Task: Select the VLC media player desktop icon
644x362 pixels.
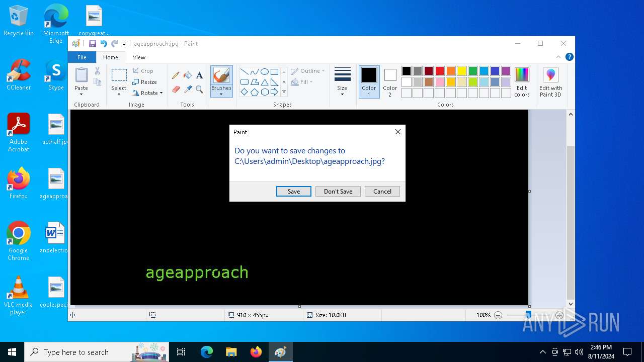Action: pyautogui.click(x=19, y=296)
